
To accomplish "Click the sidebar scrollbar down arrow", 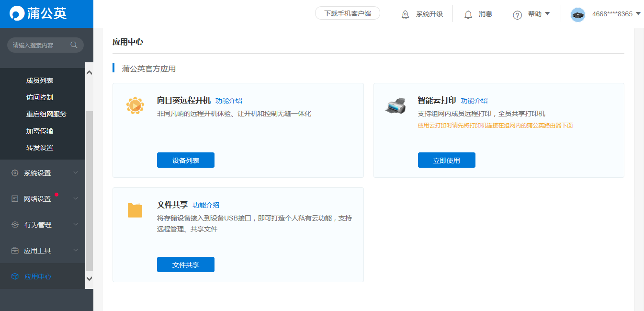I will (x=89, y=278).
